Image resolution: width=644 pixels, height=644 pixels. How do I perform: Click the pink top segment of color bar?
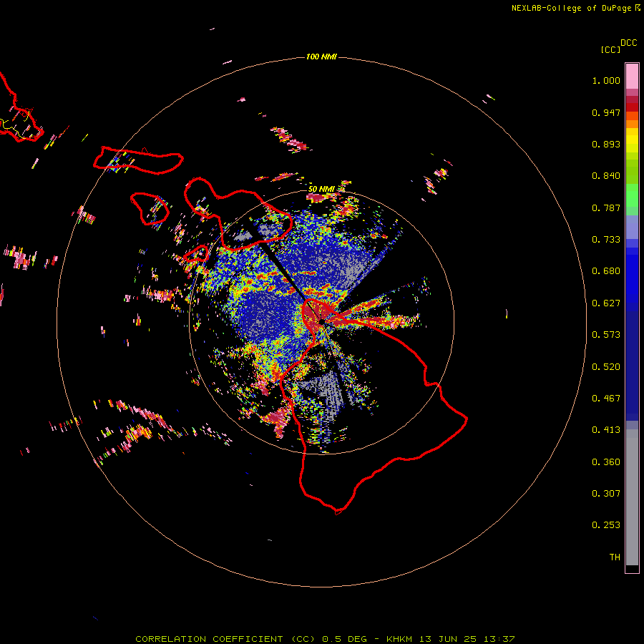coord(632,77)
